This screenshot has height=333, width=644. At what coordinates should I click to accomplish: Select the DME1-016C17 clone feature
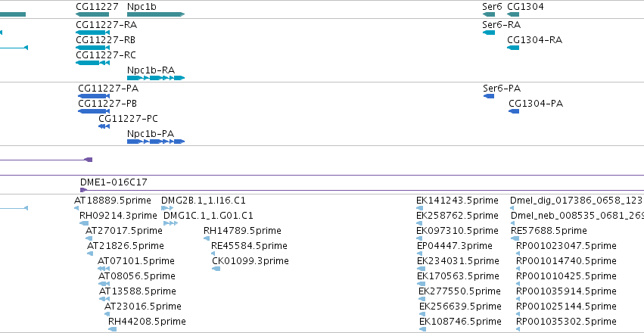tap(362, 190)
